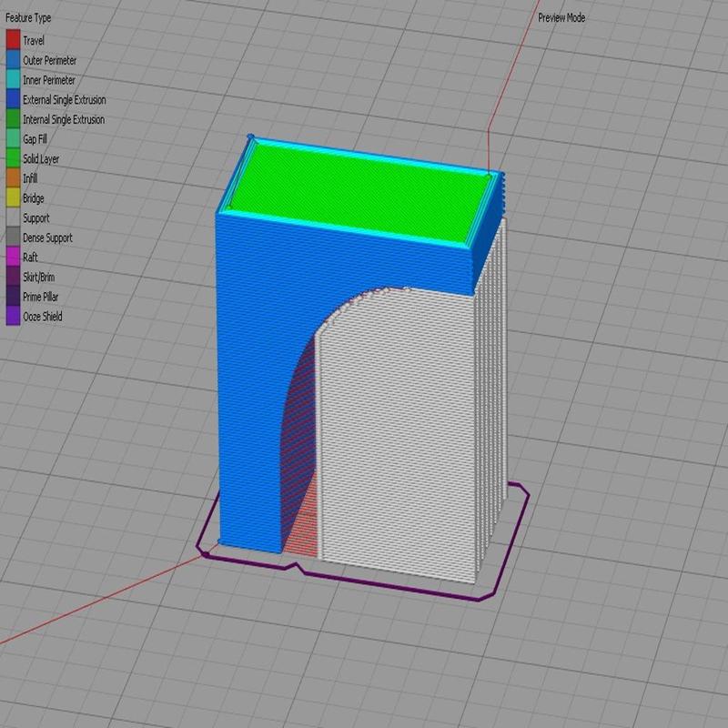Screen dimensions: 728x728
Task: Click the yellow Bridge color swatch
Action: (13, 198)
